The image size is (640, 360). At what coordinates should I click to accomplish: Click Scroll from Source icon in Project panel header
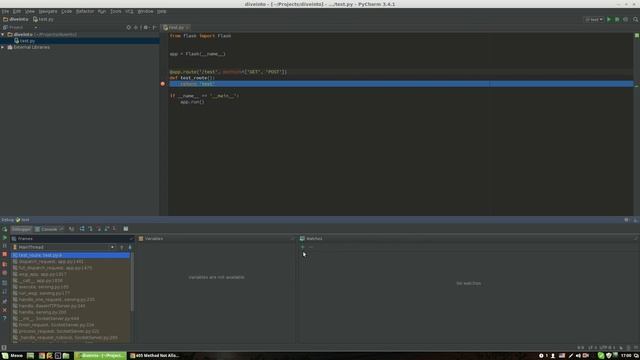(x=129, y=27)
